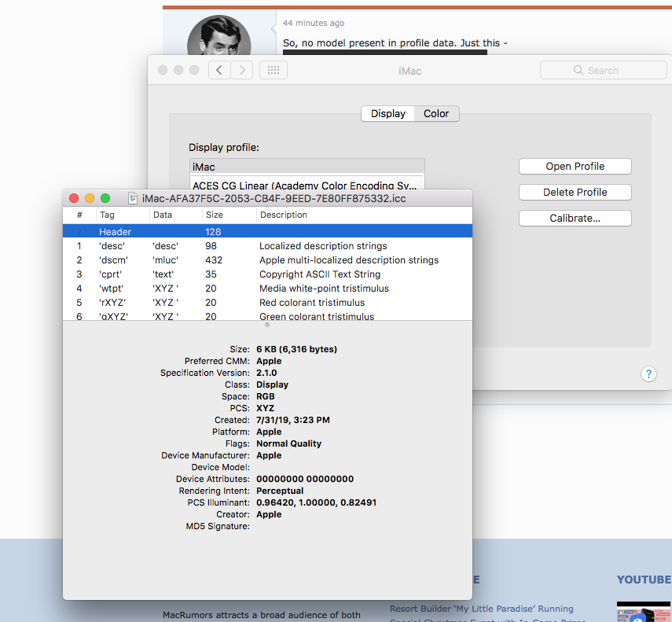This screenshot has height=622, width=672.
Task: Click the forum poster's avatar photo
Action: coord(219,36)
